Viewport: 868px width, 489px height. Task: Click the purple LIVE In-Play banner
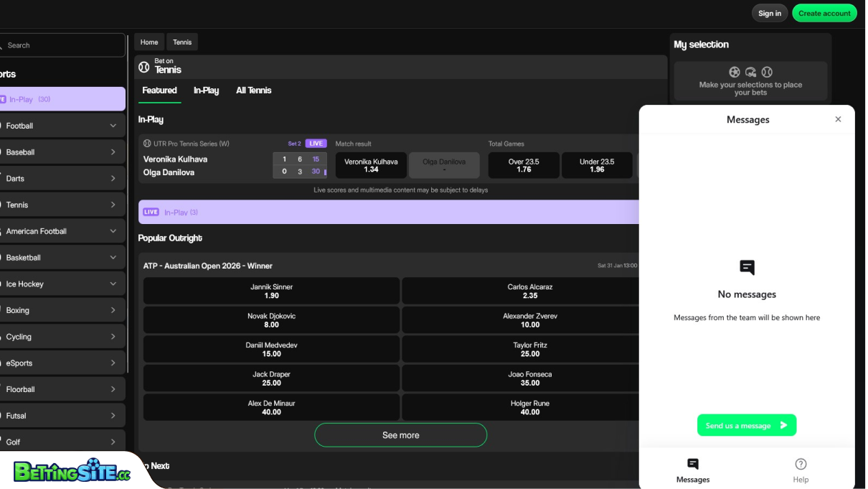(387, 212)
